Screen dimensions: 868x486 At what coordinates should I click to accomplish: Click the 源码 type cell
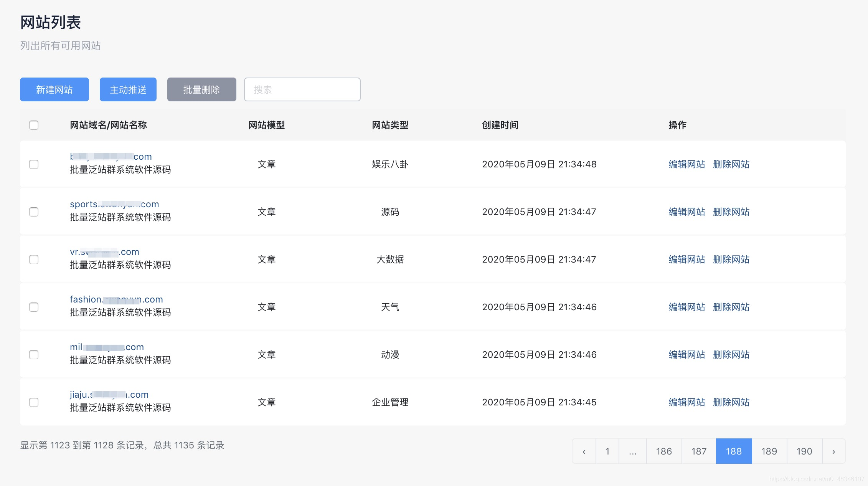coord(390,212)
